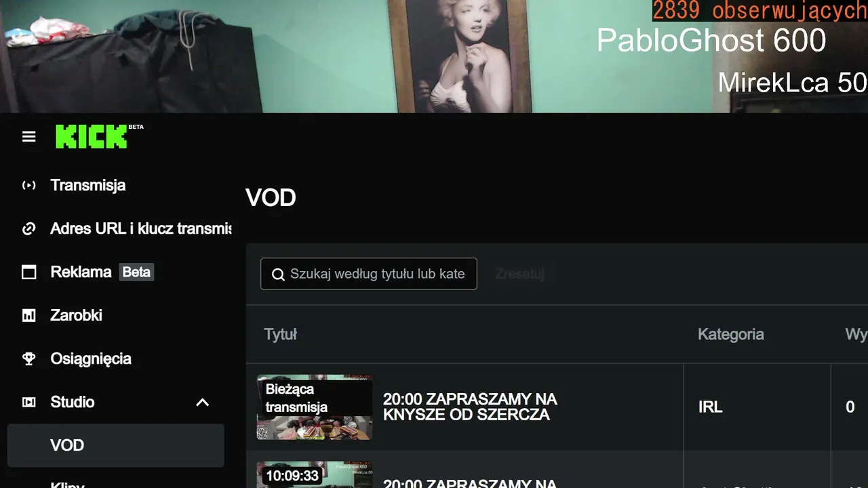The height and width of the screenshot is (488, 868).
Task: Select VOD in the Studio submenu
Action: pos(115,445)
